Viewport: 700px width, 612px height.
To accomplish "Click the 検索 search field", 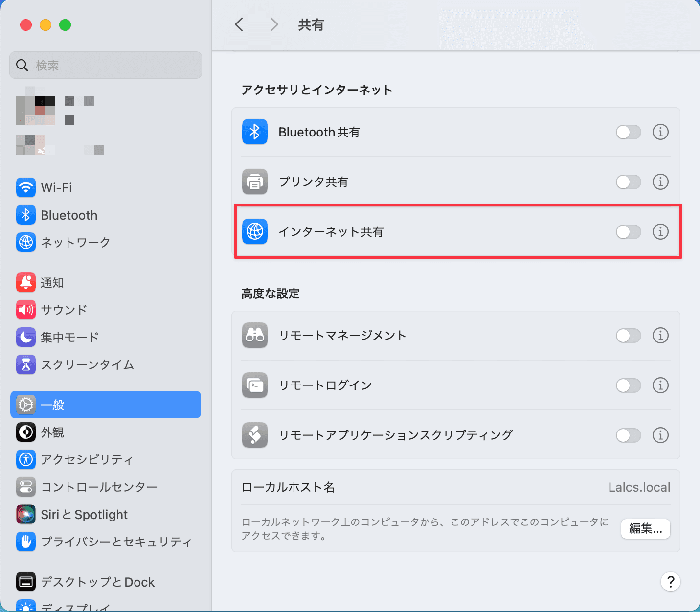I will [x=106, y=65].
